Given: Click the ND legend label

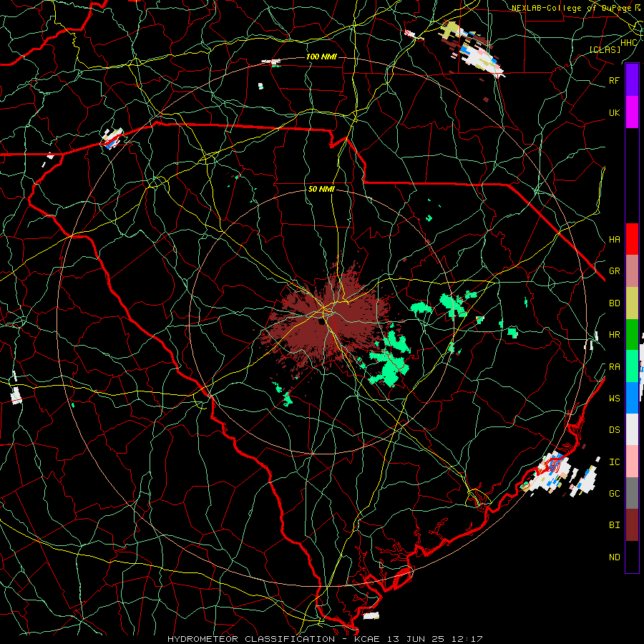Looking at the screenshot, I should (614, 557).
